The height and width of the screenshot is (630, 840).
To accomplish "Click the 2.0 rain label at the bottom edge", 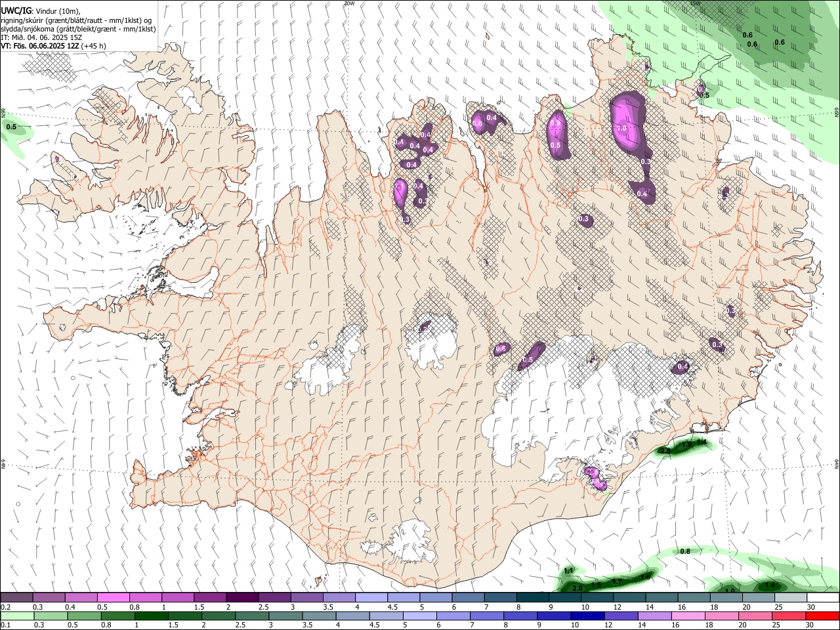I will click(577, 588).
